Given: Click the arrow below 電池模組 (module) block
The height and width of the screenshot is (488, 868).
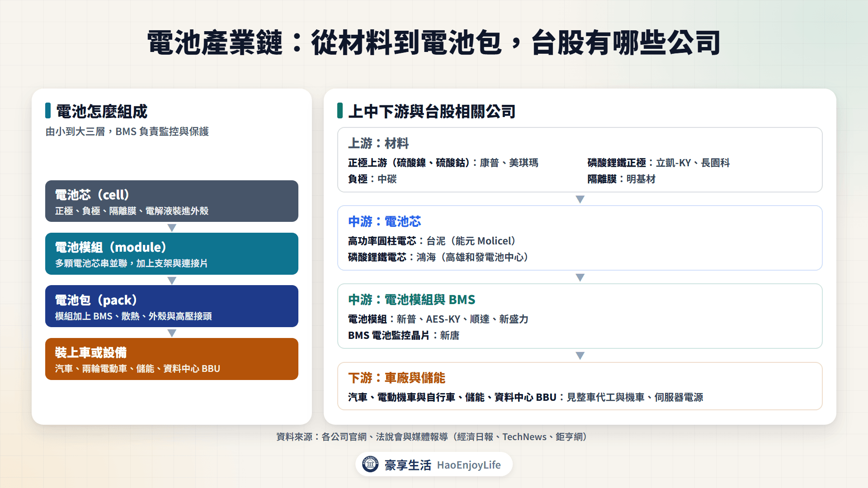Looking at the screenshot, I should click(172, 280).
